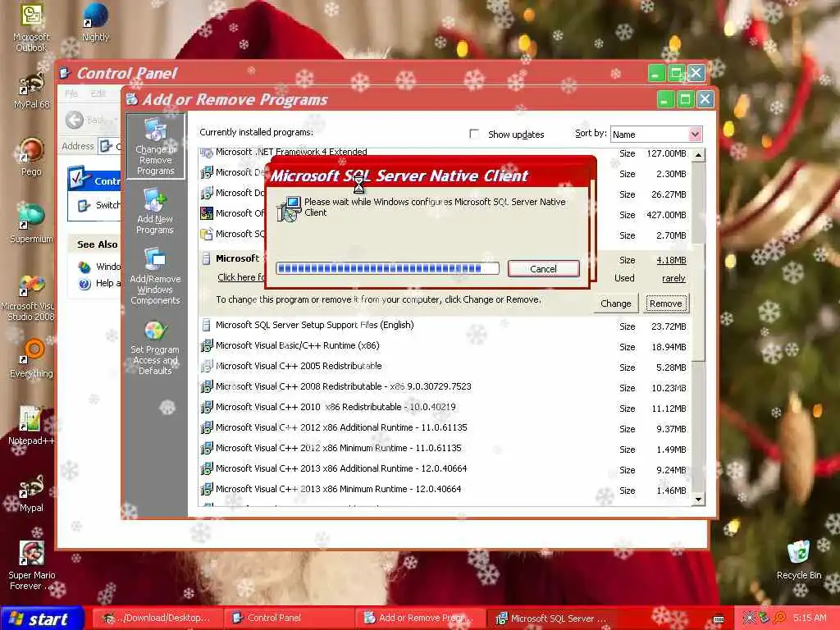The height and width of the screenshot is (630, 840).
Task: Select Microsoft Visual C++ 2012 x86 Minimum Runtime row
Action: pyautogui.click(x=445, y=449)
